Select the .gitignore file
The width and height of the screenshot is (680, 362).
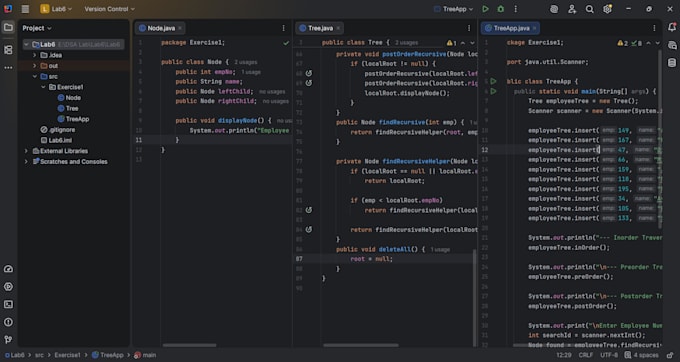pyautogui.click(x=62, y=130)
